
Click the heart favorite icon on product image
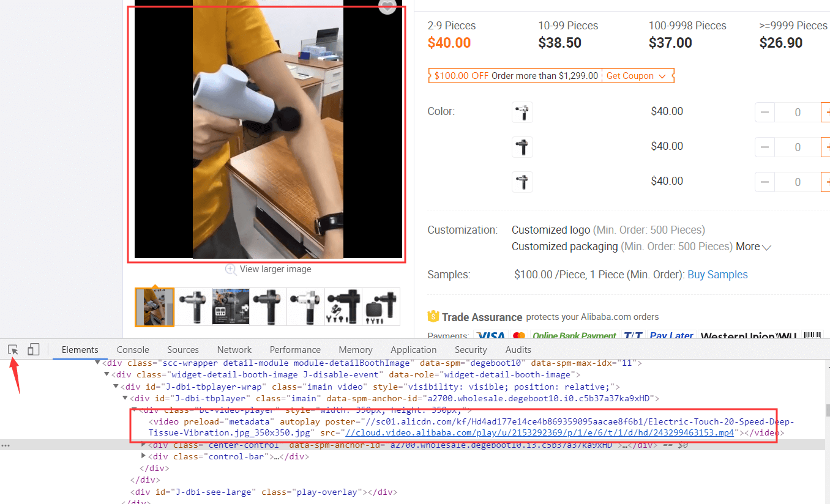pos(387,6)
